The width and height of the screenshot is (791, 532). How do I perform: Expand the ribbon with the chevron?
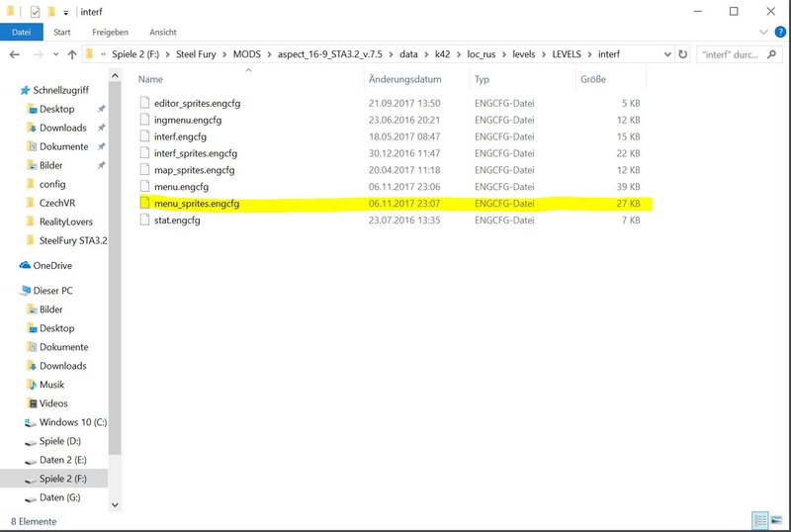point(763,32)
